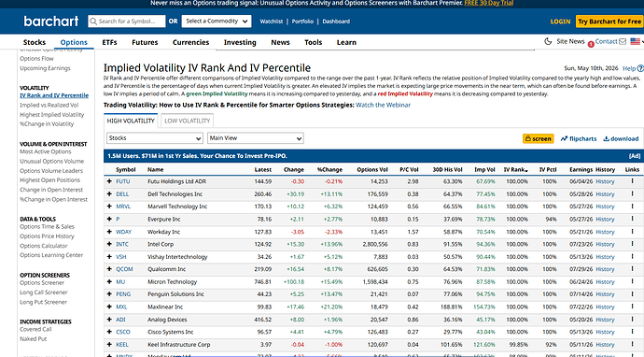The image size is (644, 357).
Task: Sort by IV Rank column header
Action: (x=516, y=169)
